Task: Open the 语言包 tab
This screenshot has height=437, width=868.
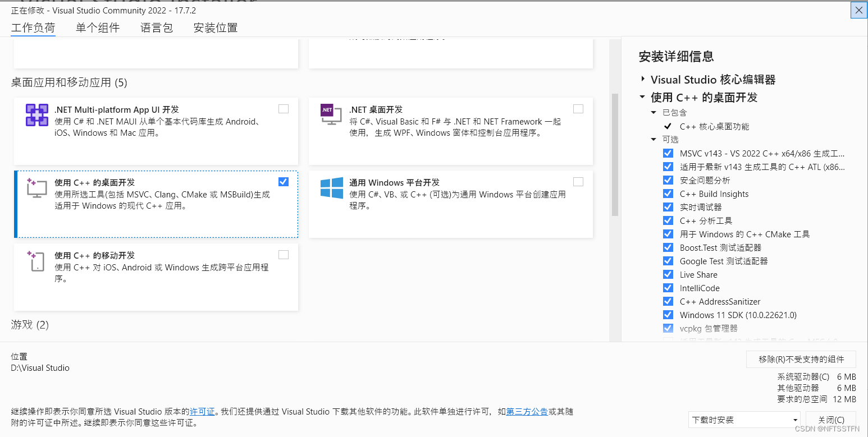Action: [156, 27]
